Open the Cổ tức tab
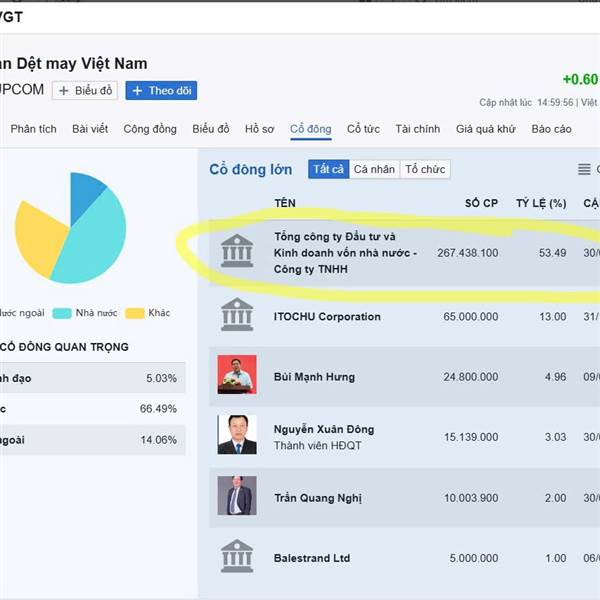This screenshot has height=600, width=600. click(363, 129)
